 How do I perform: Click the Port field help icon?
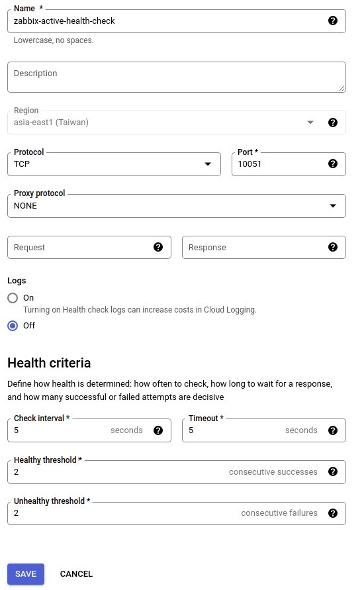[332, 164]
